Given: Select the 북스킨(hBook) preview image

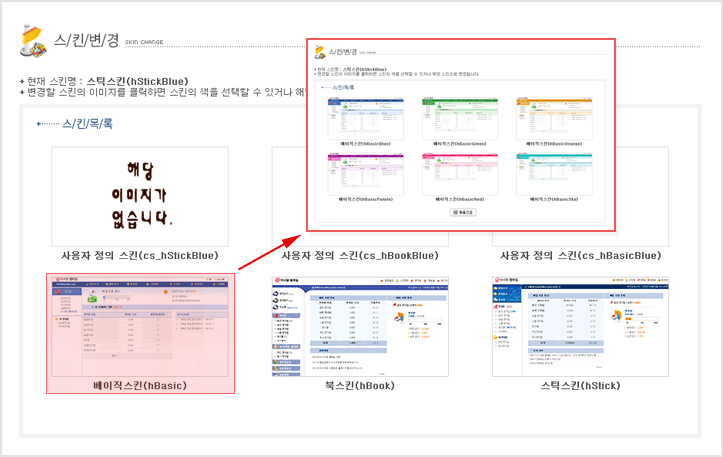Looking at the screenshot, I should [x=360, y=324].
